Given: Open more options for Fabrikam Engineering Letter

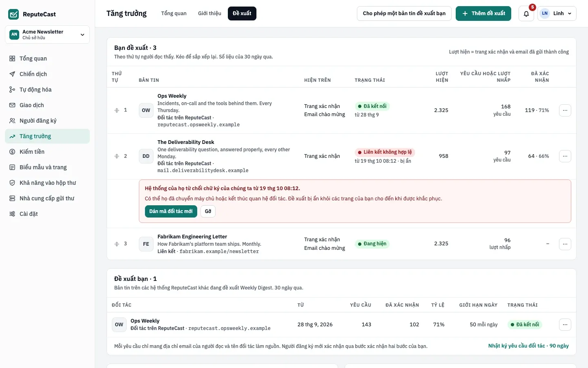Looking at the screenshot, I should (565, 244).
